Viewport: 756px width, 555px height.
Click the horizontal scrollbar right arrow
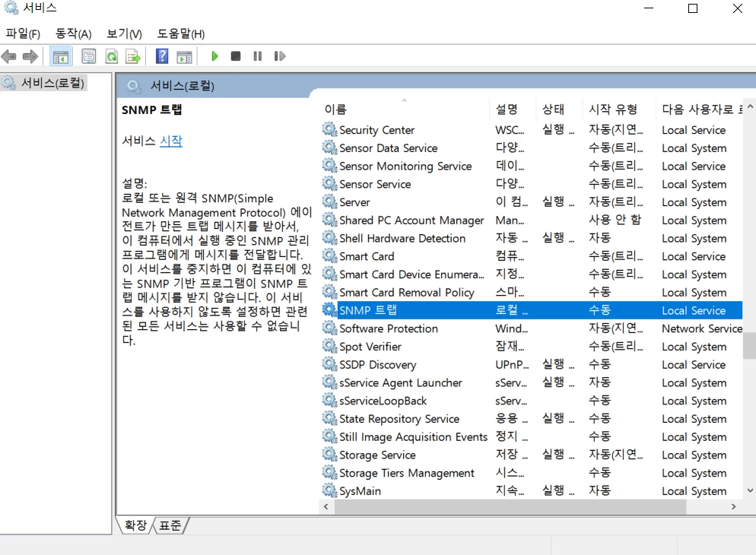pos(733,507)
